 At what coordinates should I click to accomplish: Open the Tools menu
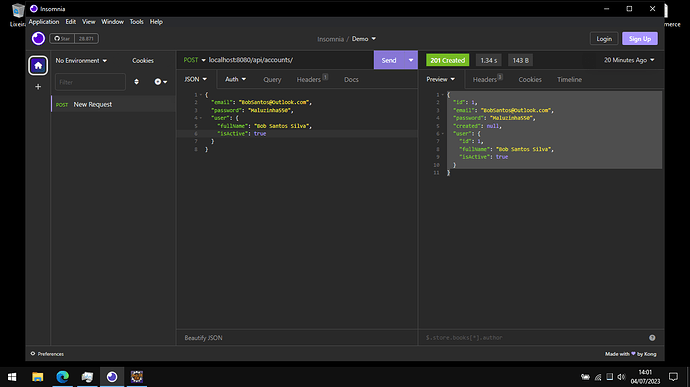click(x=136, y=22)
